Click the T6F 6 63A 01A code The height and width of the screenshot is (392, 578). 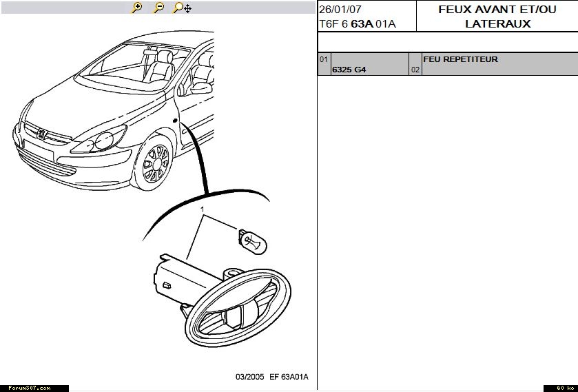[x=358, y=24]
